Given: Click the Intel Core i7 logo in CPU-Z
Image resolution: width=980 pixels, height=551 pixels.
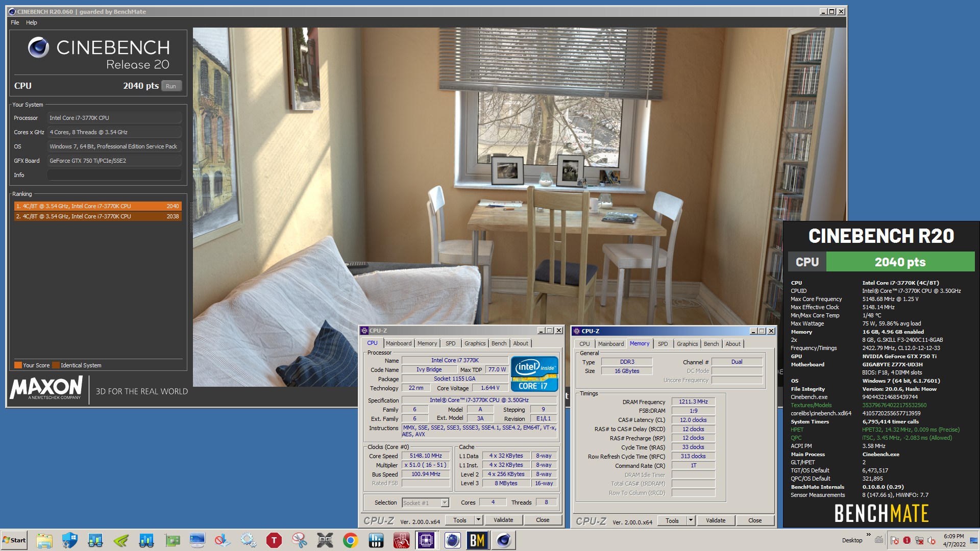Looking at the screenshot, I should pyautogui.click(x=534, y=374).
